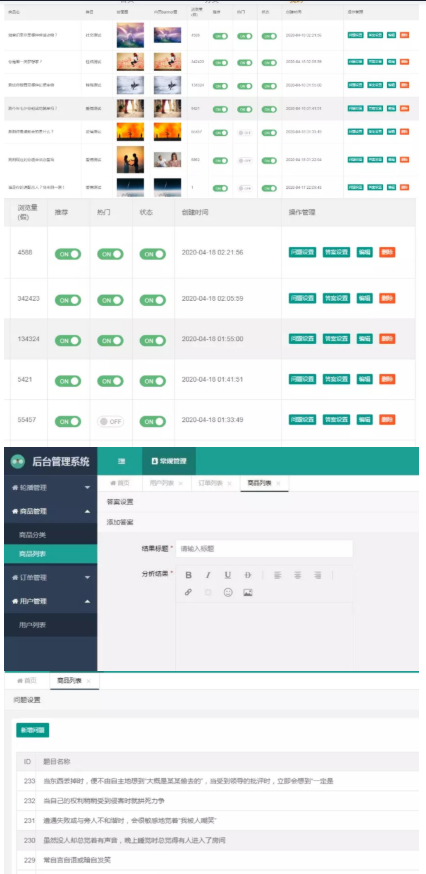This screenshot has width=426, height=874.
Task: Turn on the OFF 热门 switch for 55457 row
Action: tap(110, 421)
